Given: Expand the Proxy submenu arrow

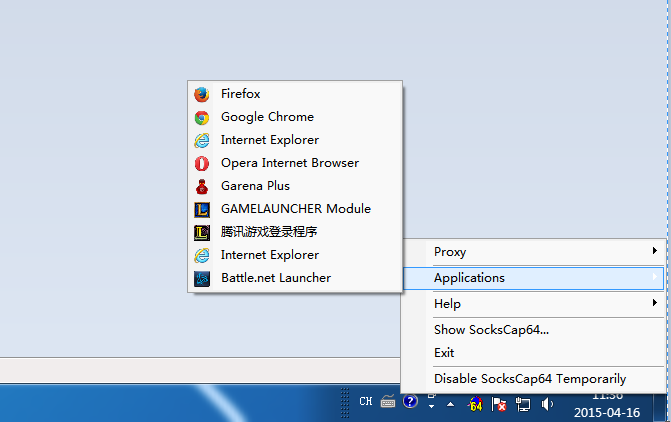Looking at the screenshot, I should tap(654, 251).
